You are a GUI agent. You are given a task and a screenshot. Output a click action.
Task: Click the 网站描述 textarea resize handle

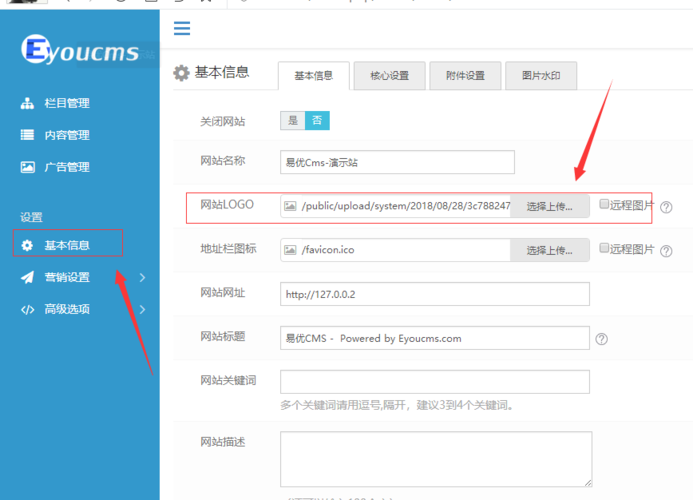click(x=588, y=483)
